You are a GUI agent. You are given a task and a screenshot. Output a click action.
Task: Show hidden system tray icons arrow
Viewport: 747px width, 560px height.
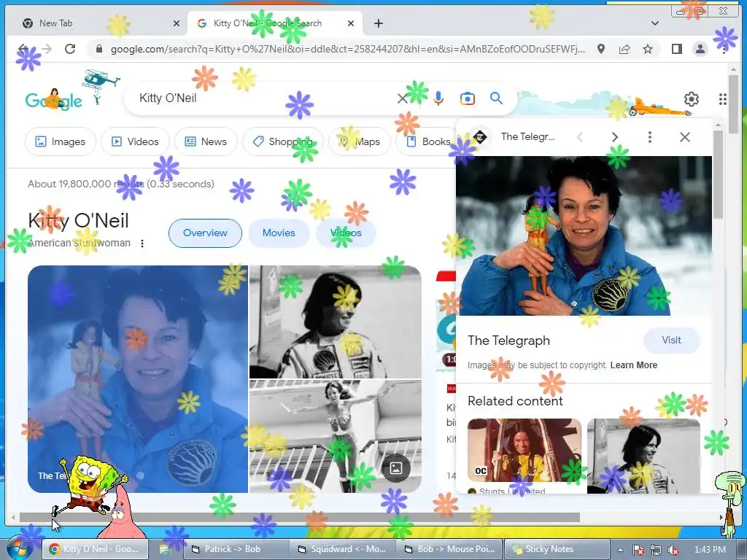[620, 550]
